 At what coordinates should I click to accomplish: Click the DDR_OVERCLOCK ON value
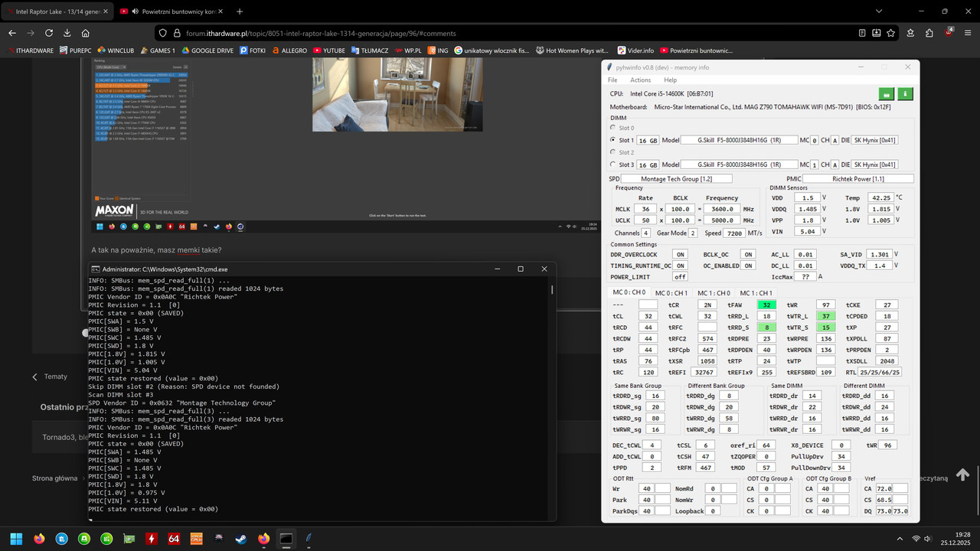(x=680, y=254)
